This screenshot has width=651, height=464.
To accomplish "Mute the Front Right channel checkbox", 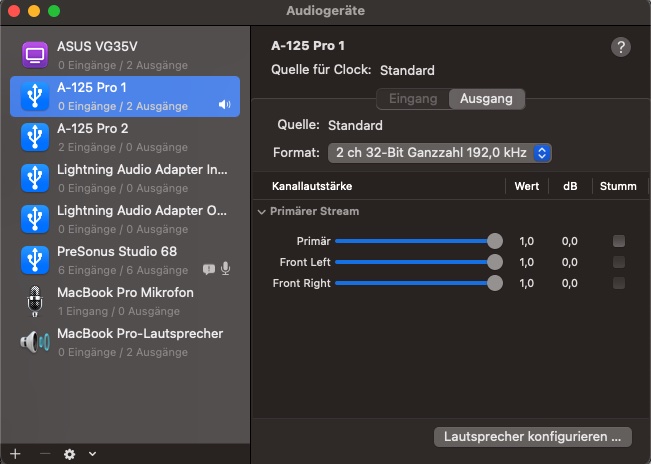I will click(619, 283).
